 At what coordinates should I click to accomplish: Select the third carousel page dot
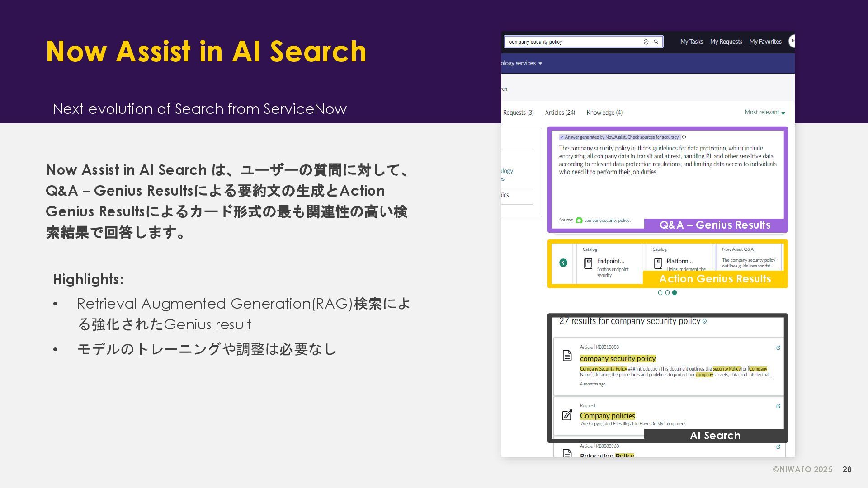675,293
